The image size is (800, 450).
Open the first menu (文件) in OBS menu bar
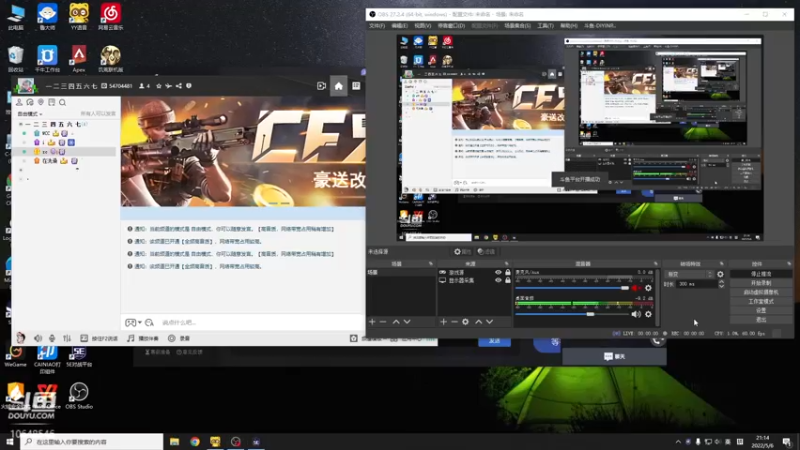[x=377, y=26]
